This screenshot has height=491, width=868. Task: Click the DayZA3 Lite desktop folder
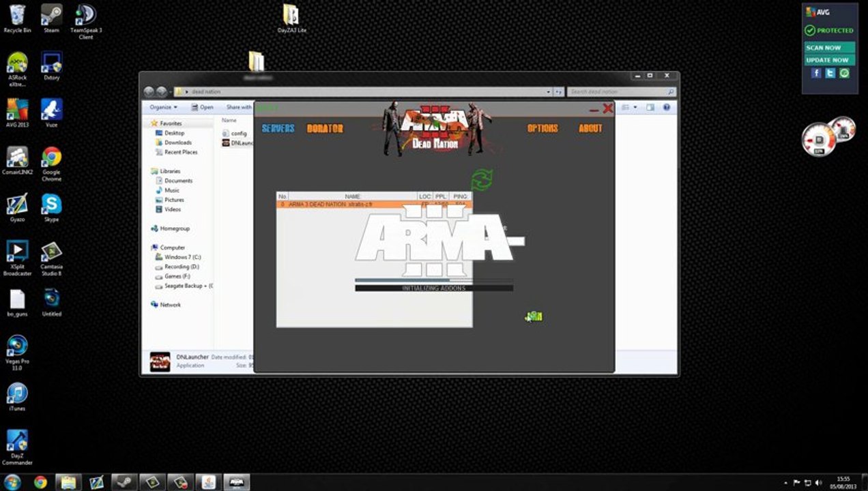pyautogui.click(x=291, y=19)
